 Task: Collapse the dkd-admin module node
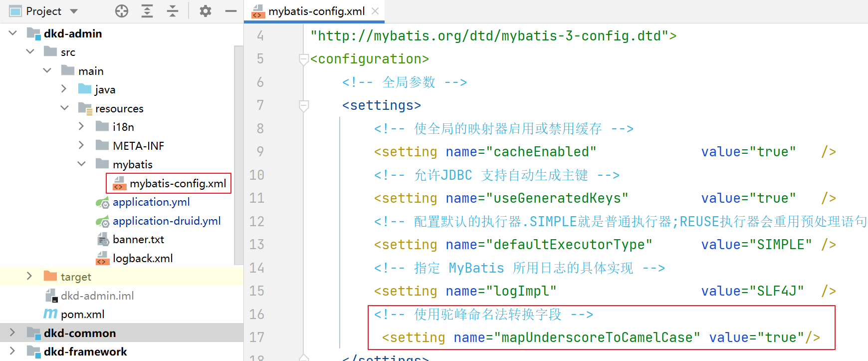13,33
